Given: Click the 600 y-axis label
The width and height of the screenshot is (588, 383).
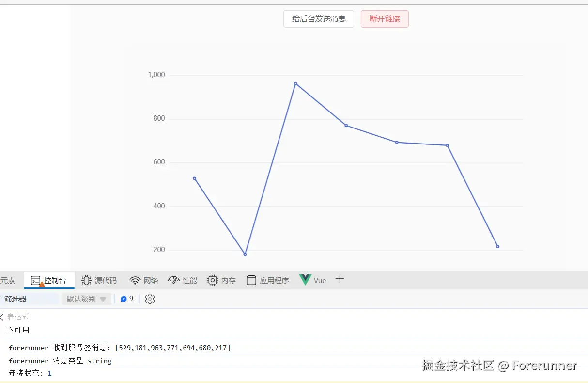Looking at the screenshot, I should pos(159,162).
